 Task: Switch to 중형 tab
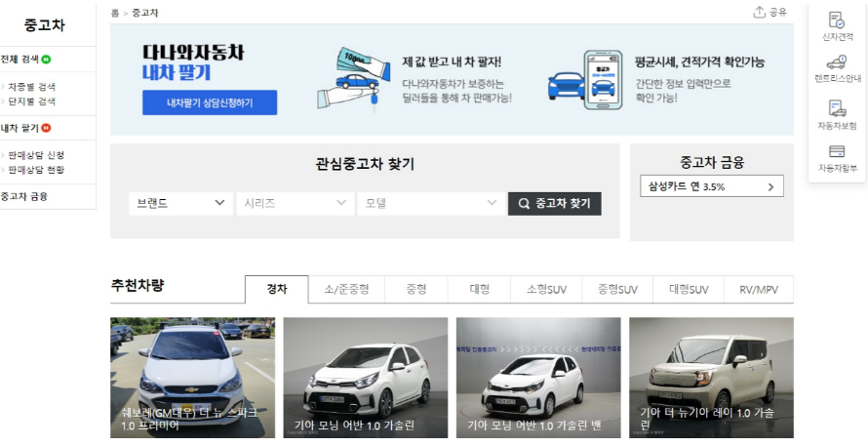[x=416, y=289]
